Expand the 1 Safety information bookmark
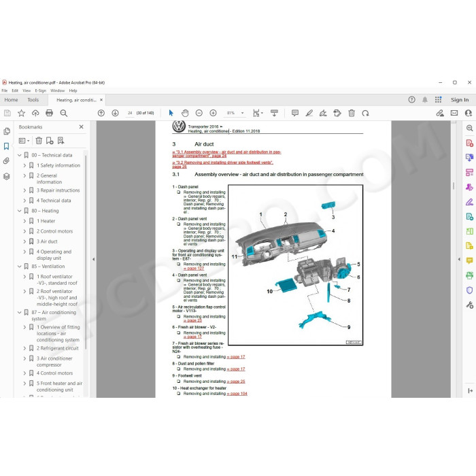 click(x=24, y=165)
